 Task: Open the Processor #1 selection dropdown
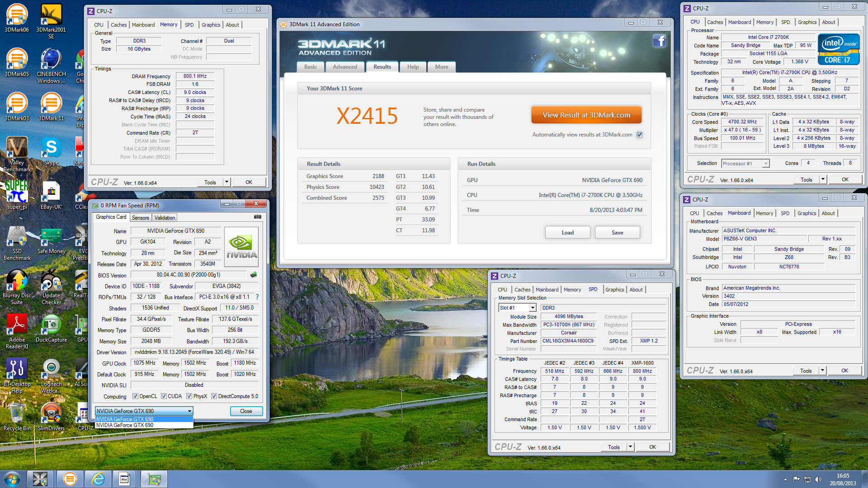click(745, 164)
